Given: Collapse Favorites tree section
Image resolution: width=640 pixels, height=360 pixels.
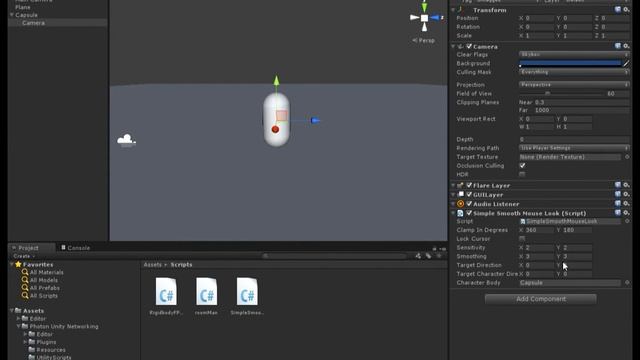Looking at the screenshot, I should [x=11, y=264].
